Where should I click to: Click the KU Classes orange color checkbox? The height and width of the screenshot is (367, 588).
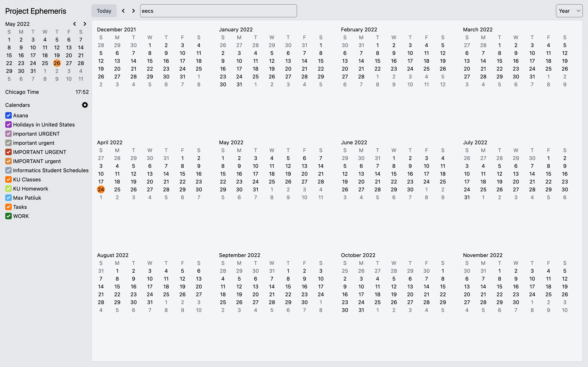(8, 179)
